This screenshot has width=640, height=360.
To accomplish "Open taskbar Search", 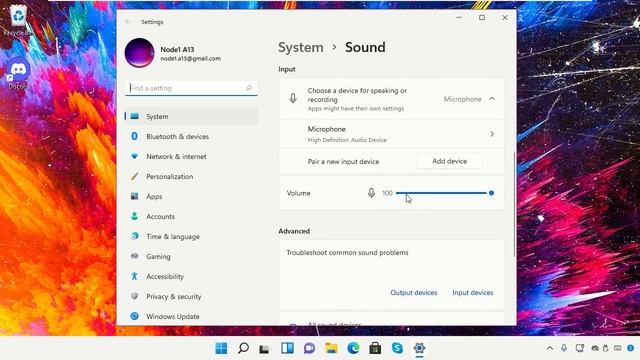I will 243,348.
